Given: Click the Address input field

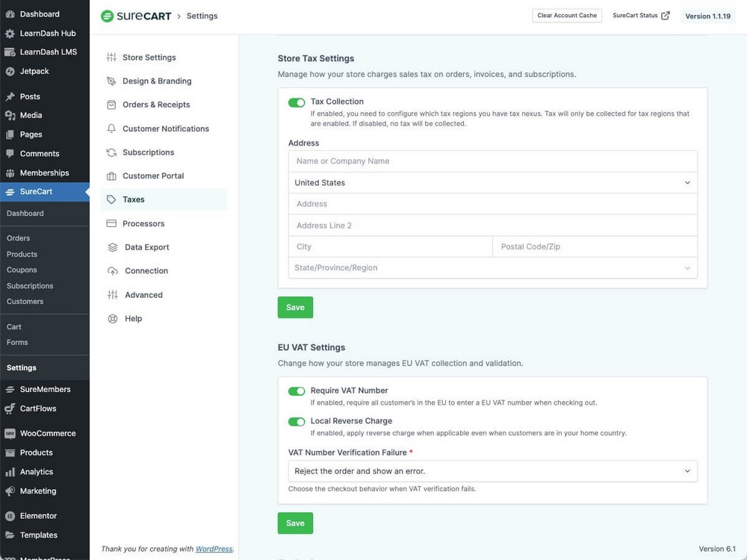Looking at the screenshot, I should [x=492, y=204].
